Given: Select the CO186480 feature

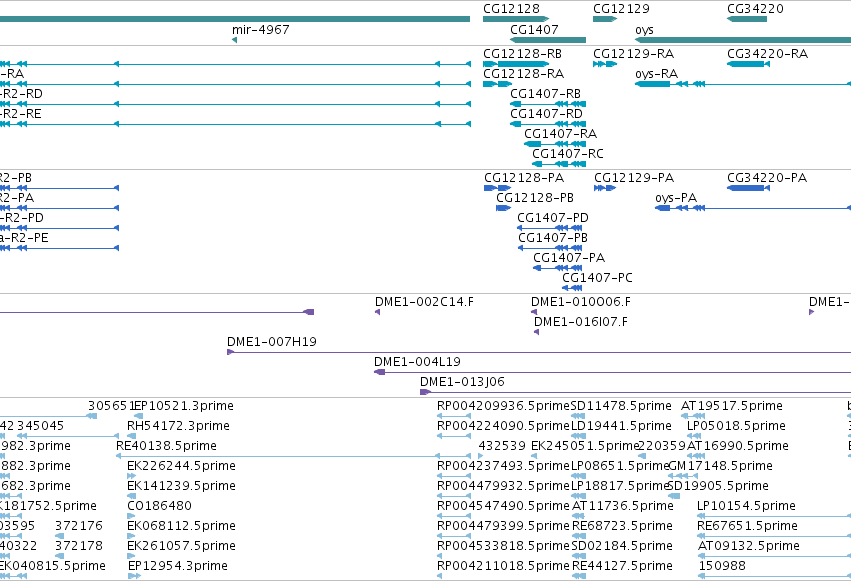Looking at the screenshot, I should 159,506.
